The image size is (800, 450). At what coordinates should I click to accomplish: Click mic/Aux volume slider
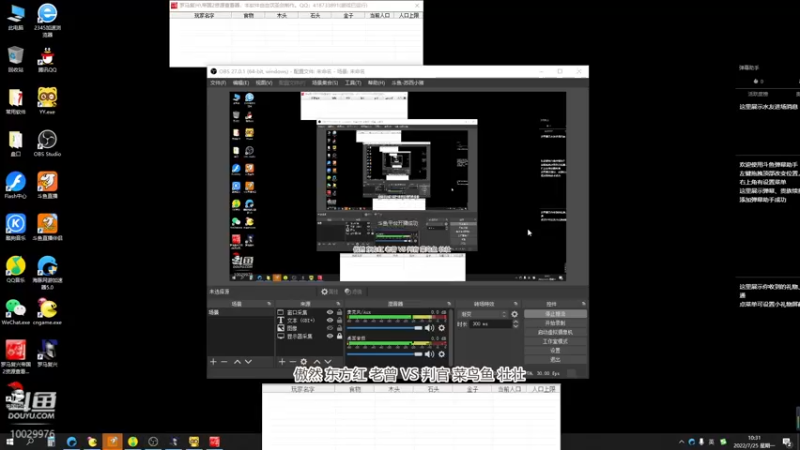[x=385, y=328]
